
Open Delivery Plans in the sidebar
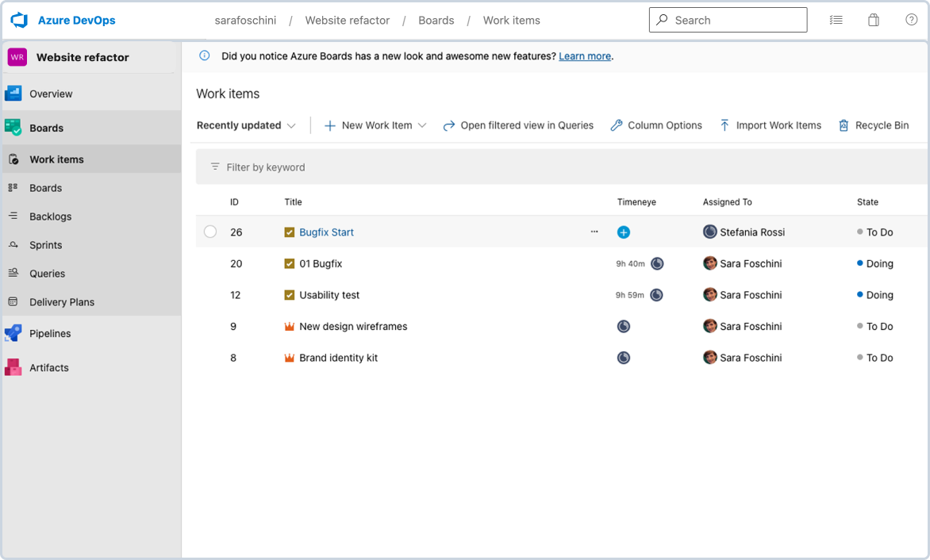click(92, 301)
